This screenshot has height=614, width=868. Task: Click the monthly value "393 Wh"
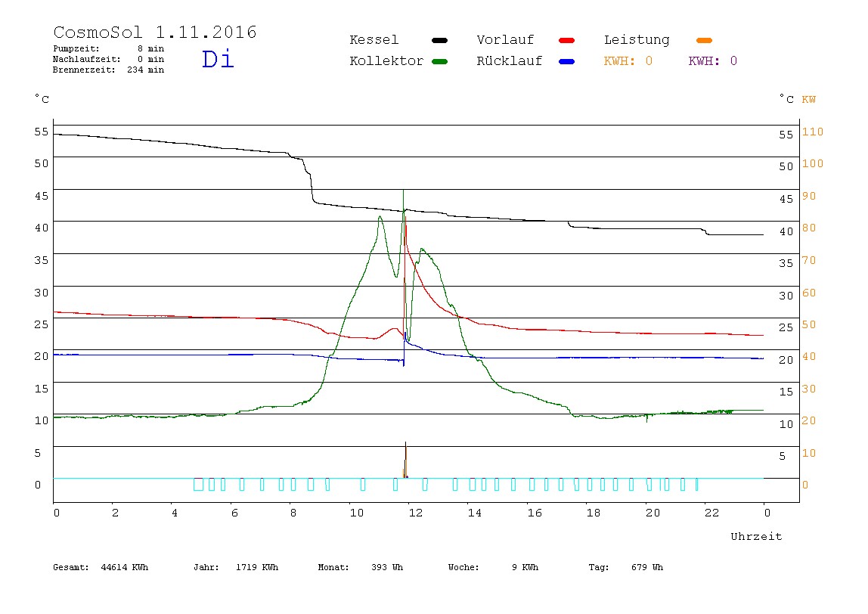[387, 567]
